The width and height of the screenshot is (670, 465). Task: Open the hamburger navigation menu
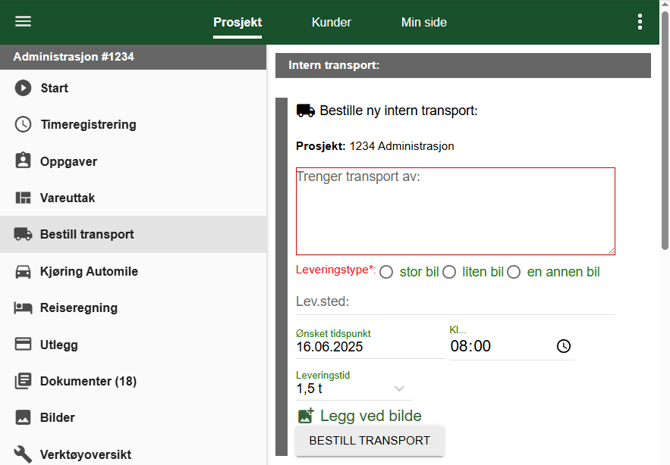23,22
